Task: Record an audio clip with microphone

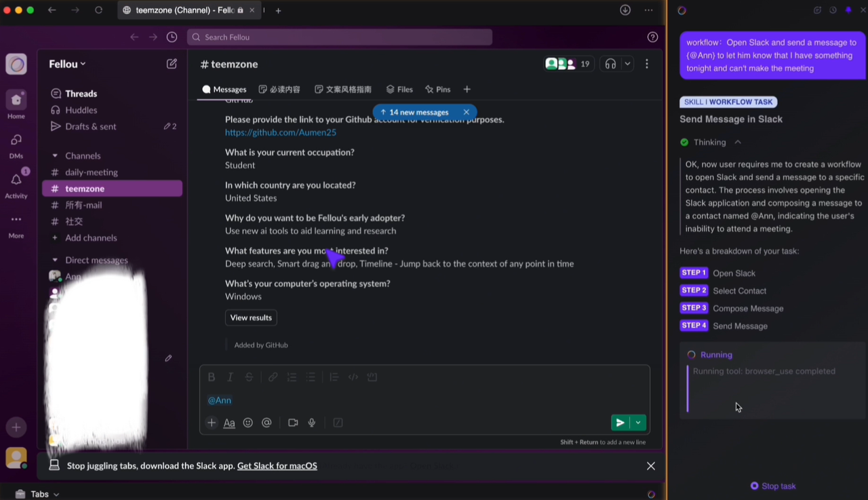Action: pyautogui.click(x=312, y=423)
